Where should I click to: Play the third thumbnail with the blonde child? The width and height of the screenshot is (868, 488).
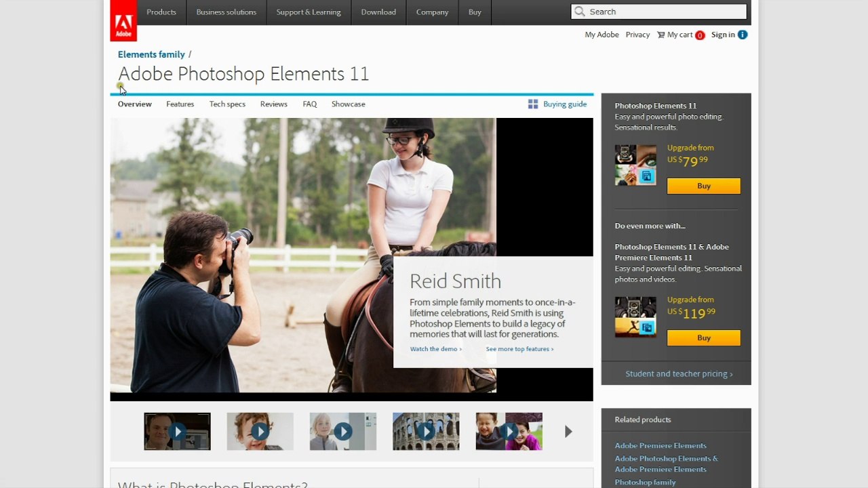342,431
